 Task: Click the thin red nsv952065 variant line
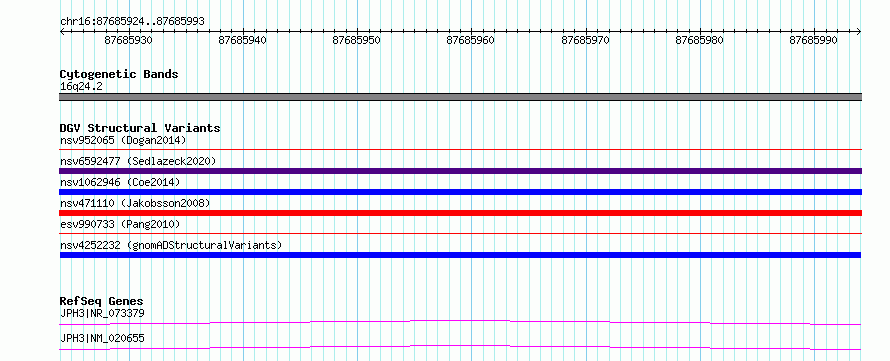tap(460, 150)
